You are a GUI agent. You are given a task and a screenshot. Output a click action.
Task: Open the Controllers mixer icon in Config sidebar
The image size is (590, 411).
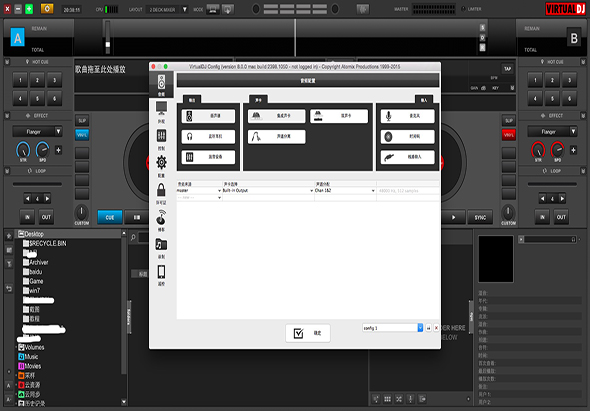pos(161,139)
